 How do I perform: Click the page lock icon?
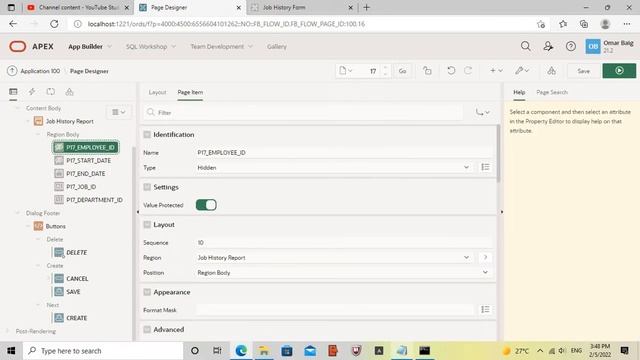click(x=427, y=71)
